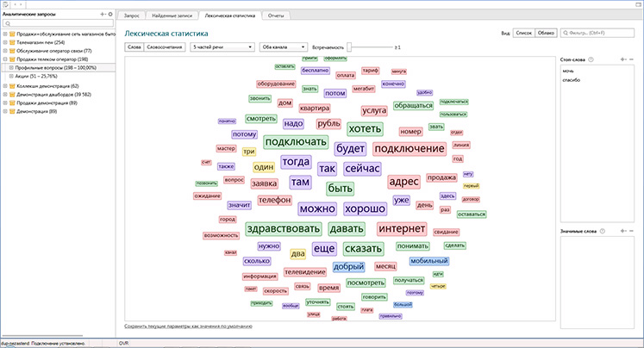Expand the Коллекция демонстрация (62) node
This screenshot has width=644, height=348.
pos(5,86)
